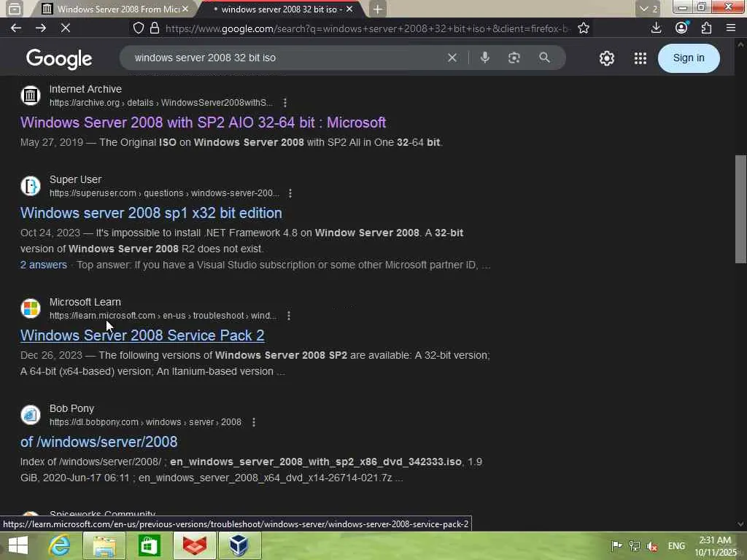The image size is (747, 560).
Task: Expand the list all tabs dropdown
Action: (x=648, y=9)
